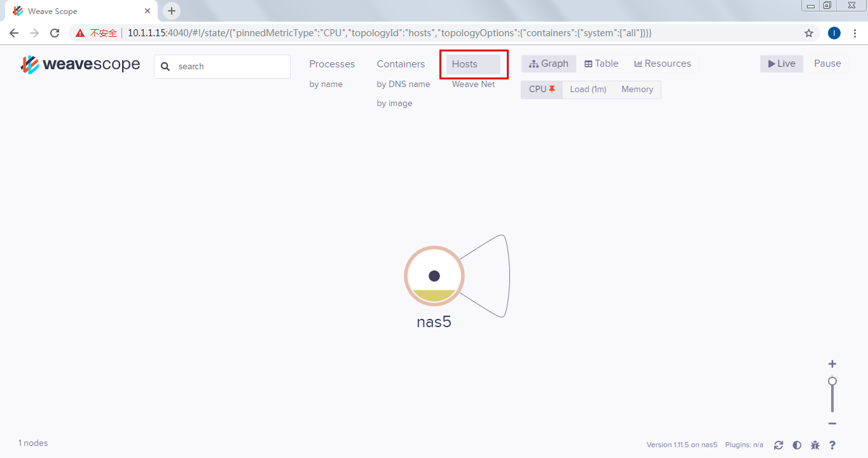The width and height of the screenshot is (868, 458).
Task: Show processes by name
Action: [326, 84]
